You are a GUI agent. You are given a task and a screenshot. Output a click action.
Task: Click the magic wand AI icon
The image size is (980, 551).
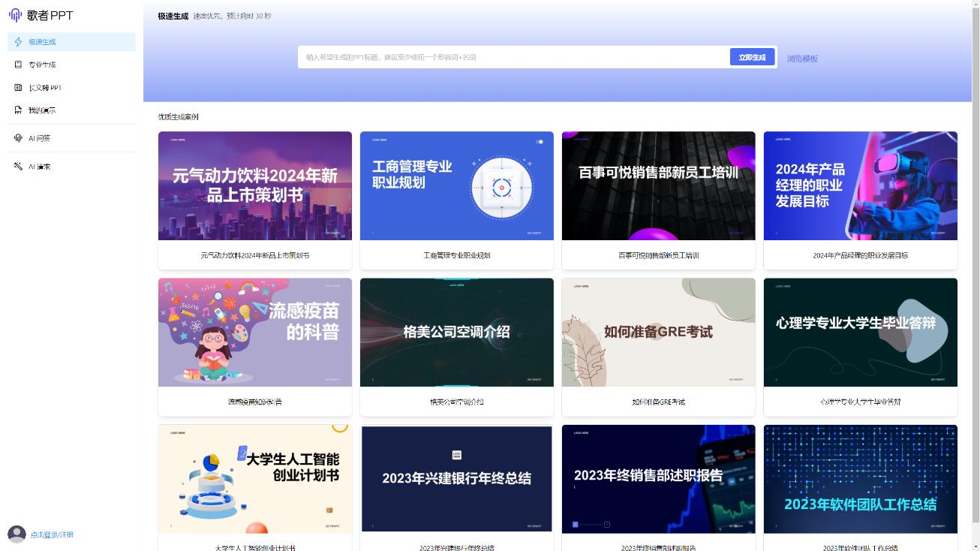coord(19,167)
